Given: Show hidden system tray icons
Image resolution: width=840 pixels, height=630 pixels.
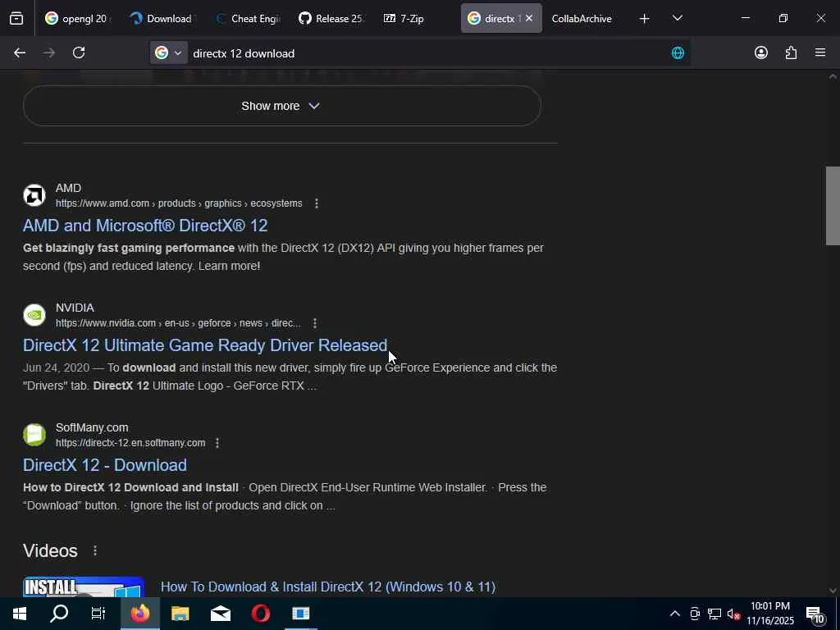Looking at the screenshot, I should 675,614.
